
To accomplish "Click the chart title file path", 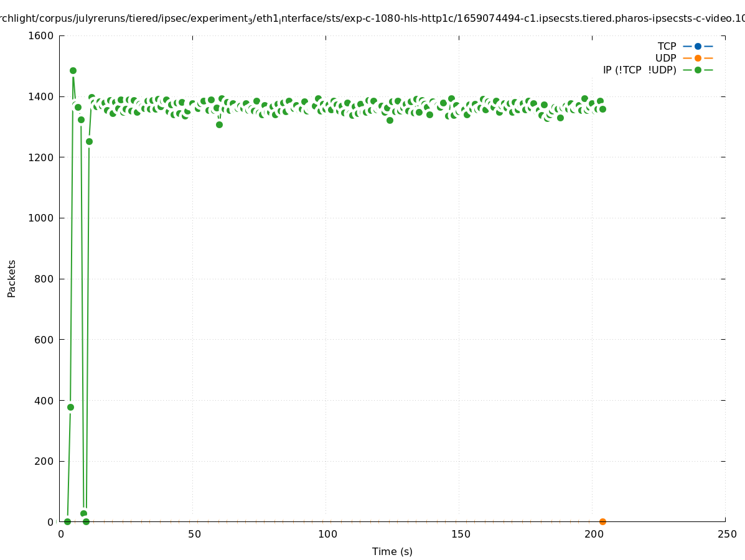I will pos(372,19).
